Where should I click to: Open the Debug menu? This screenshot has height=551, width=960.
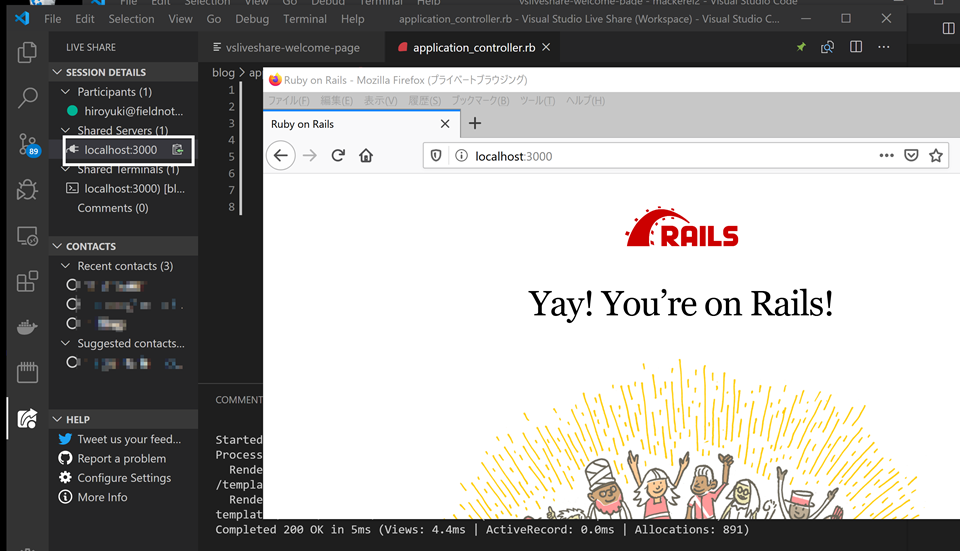click(252, 19)
